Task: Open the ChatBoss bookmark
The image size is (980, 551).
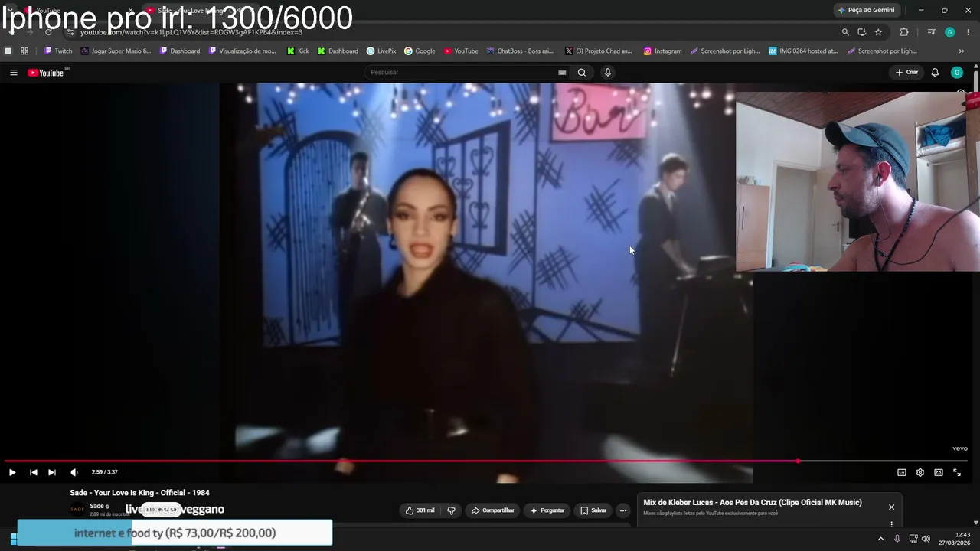Action: [x=520, y=51]
